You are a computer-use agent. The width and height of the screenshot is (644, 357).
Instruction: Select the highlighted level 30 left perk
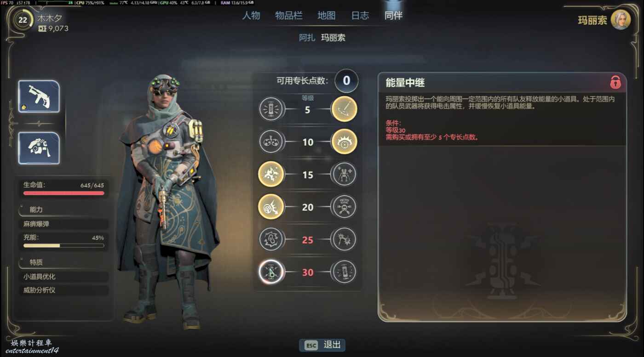coord(271,272)
